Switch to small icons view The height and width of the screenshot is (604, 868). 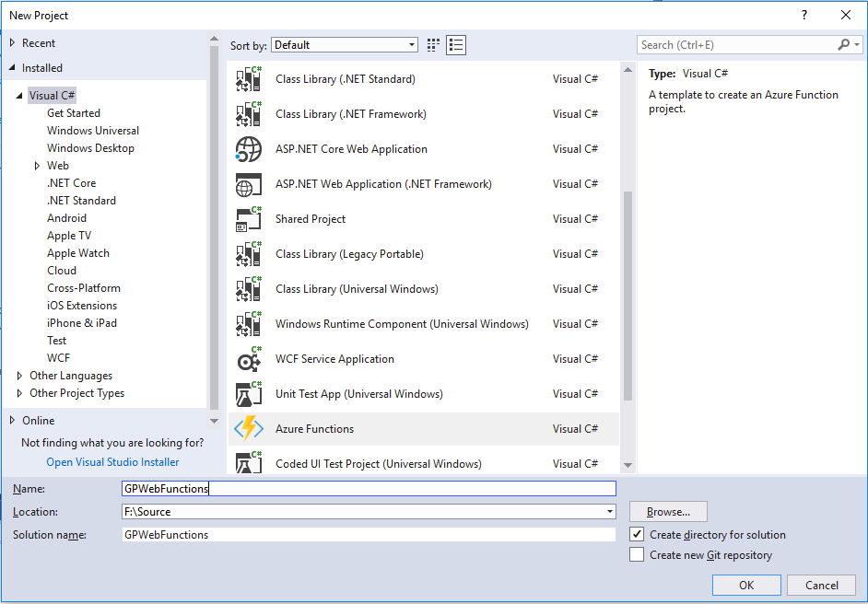tap(433, 45)
